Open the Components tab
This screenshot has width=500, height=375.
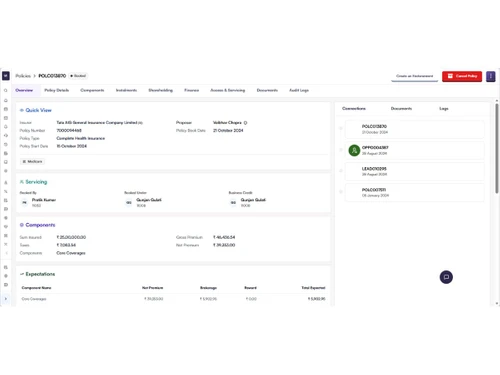click(92, 90)
